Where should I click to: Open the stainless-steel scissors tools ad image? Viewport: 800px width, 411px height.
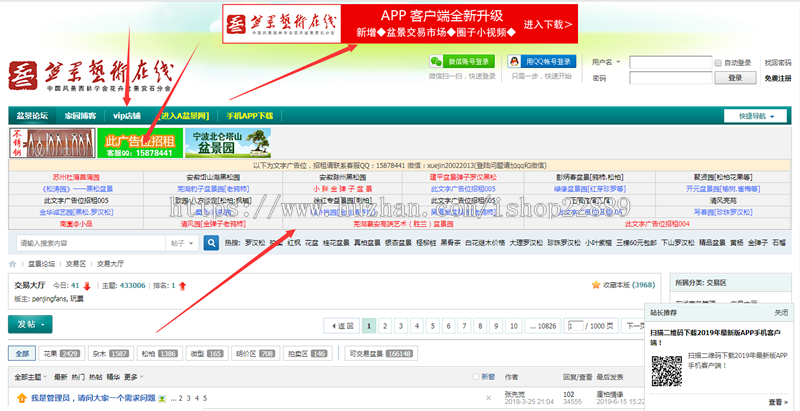pos(53,143)
